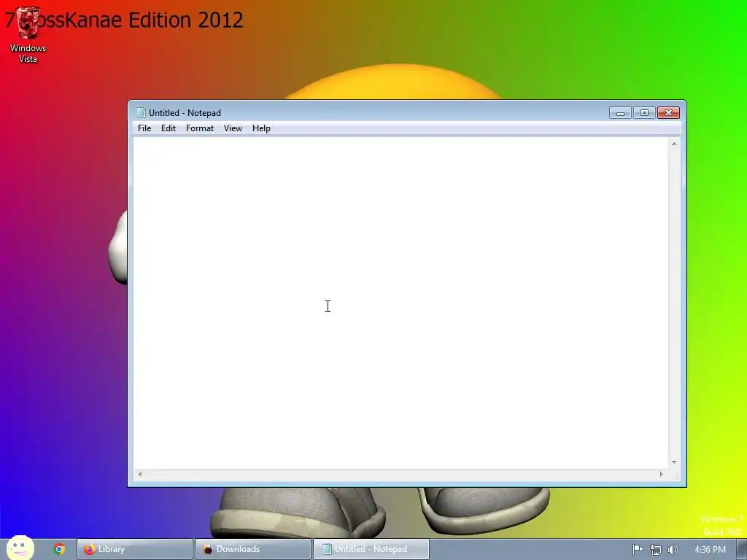
Task: Click the Notepad window resize grip
Action: tap(675, 476)
